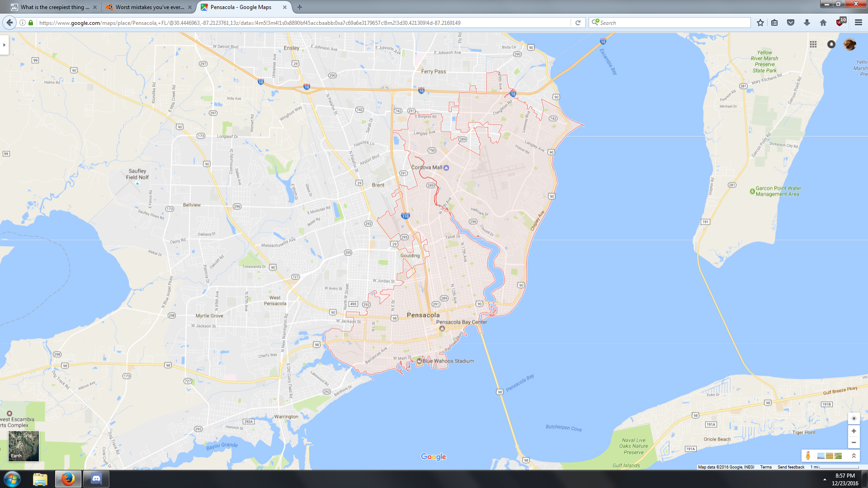Click Firefox taskbar icon
Viewport: 868px width, 488px height.
tap(68, 479)
